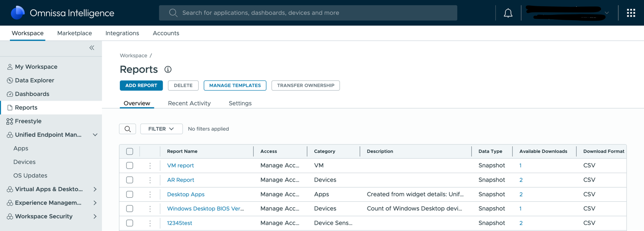Collapse the Unified Endpoint Management section
Screen dimensions: 644x231
(95, 135)
